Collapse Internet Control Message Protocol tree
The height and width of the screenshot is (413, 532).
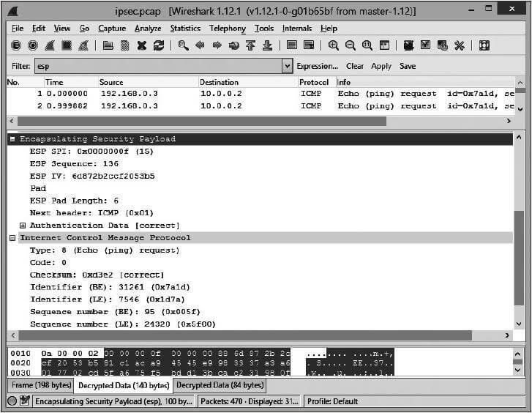point(12,238)
